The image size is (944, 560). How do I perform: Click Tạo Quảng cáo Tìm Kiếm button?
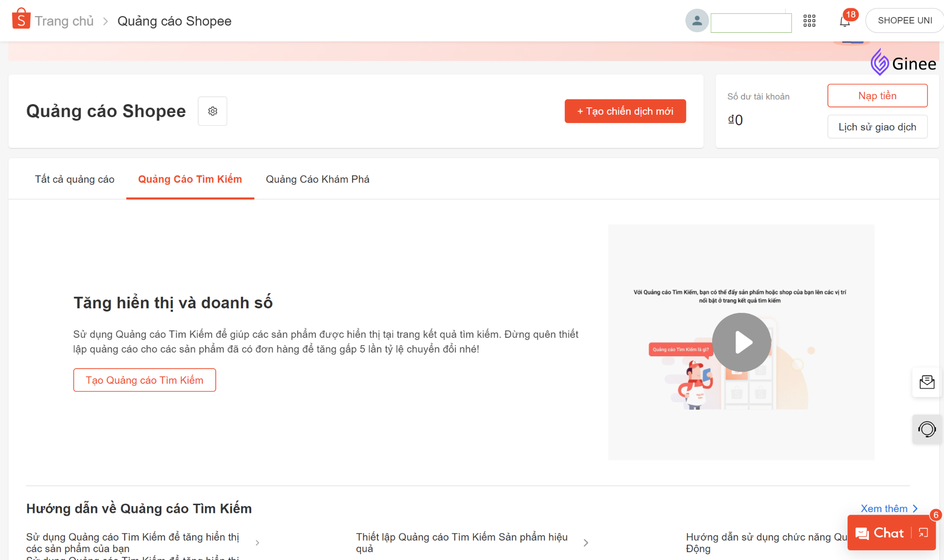point(144,380)
